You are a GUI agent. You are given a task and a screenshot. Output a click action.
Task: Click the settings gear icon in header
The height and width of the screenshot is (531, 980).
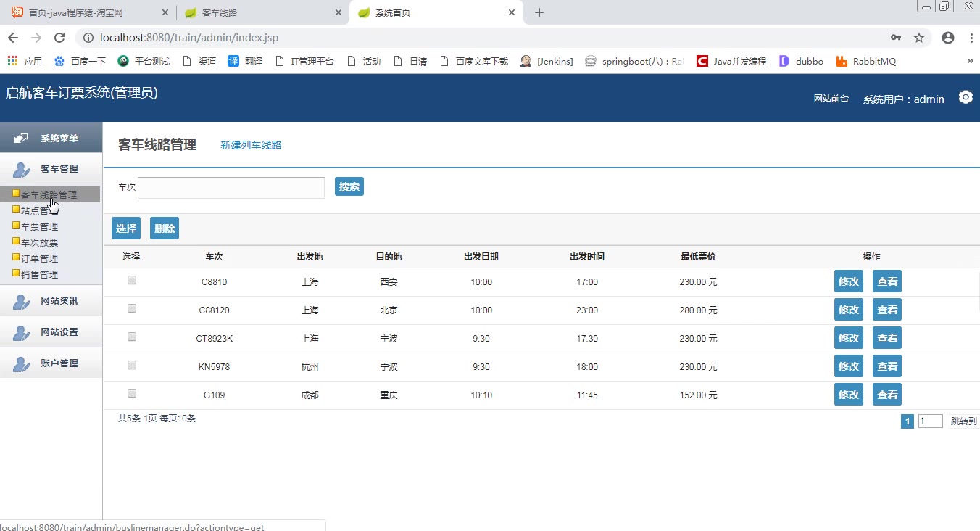(965, 97)
